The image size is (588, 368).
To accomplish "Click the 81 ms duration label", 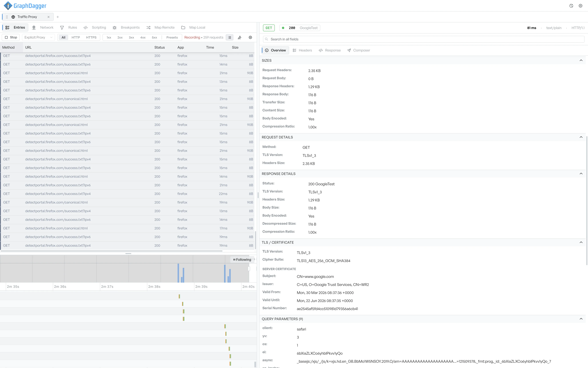I will click(532, 28).
